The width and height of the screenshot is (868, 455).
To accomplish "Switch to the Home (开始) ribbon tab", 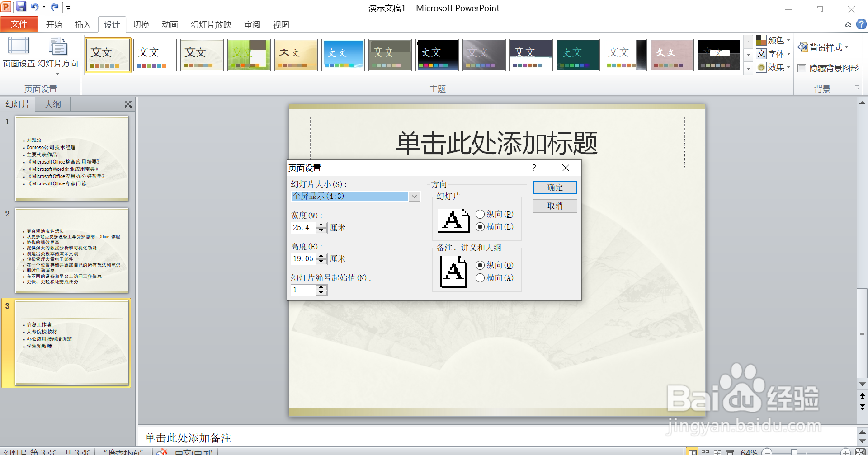I will (x=54, y=25).
